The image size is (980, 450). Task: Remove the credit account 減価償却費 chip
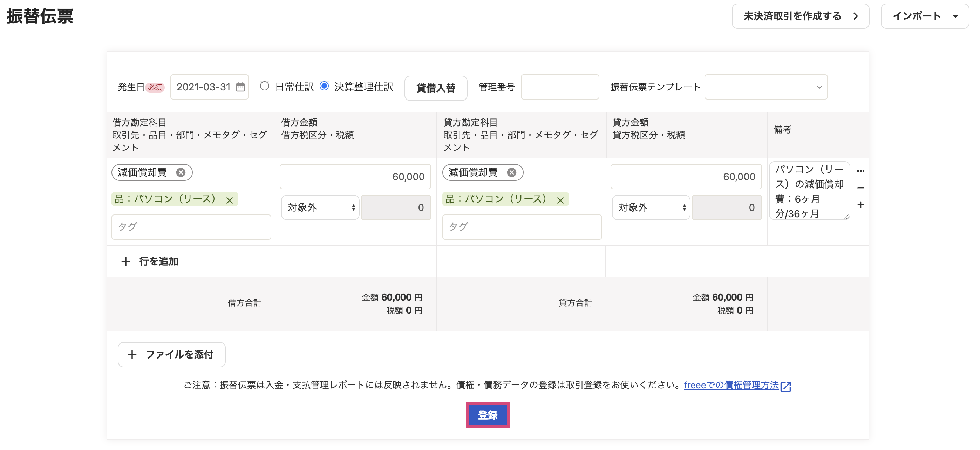point(512,173)
